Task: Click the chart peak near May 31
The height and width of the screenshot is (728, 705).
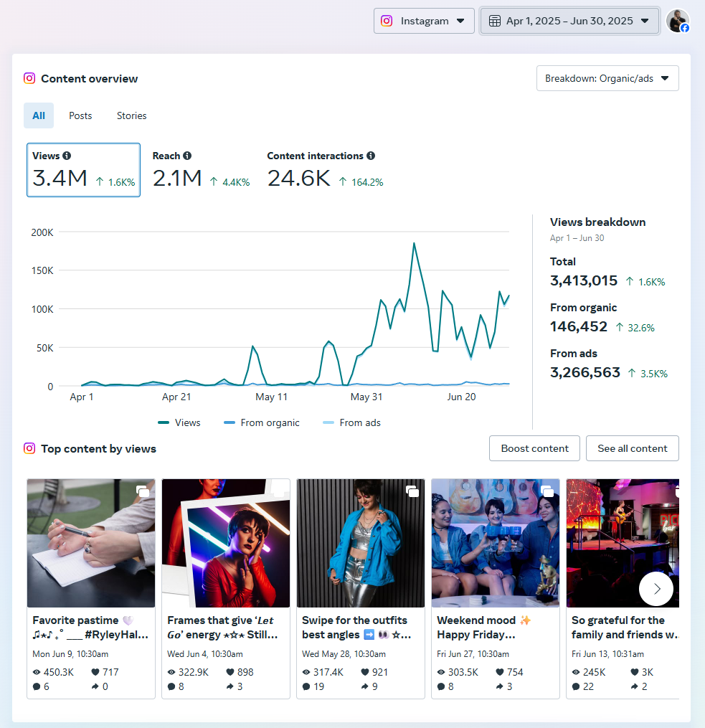Action: coord(415,244)
